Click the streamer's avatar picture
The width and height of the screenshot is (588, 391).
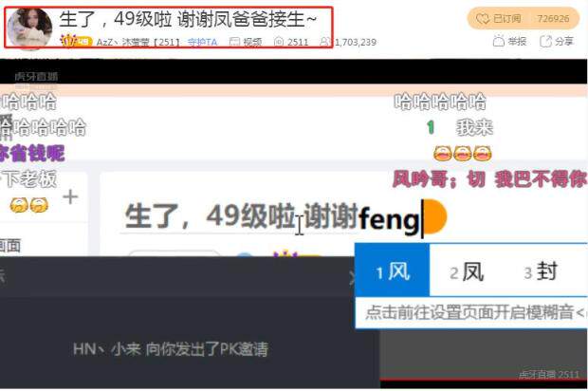click(x=29, y=28)
